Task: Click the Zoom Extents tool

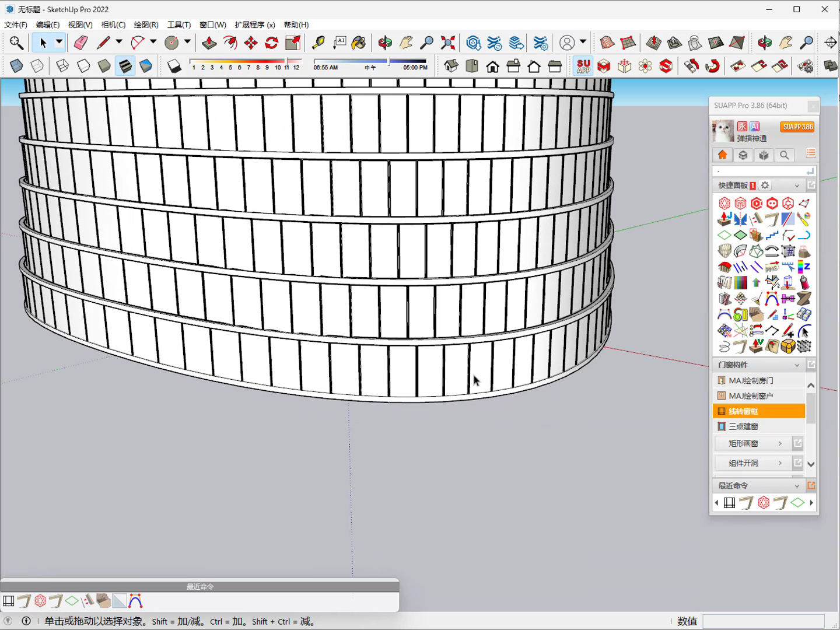Action: pos(448,43)
